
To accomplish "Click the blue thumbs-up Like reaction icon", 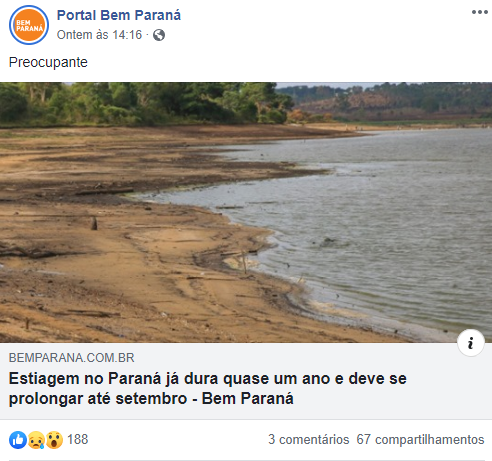I will [x=18, y=440].
